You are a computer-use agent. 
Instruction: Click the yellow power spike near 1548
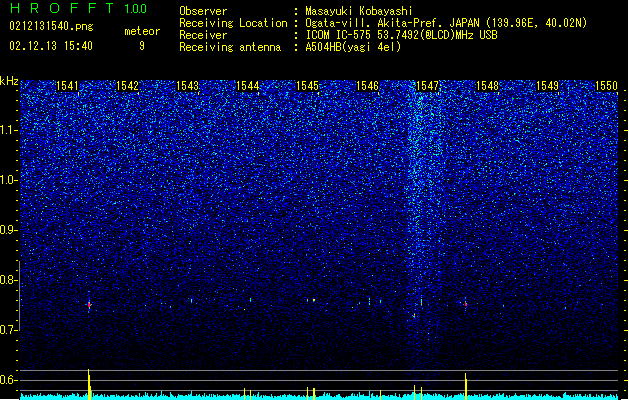click(x=466, y=386)
